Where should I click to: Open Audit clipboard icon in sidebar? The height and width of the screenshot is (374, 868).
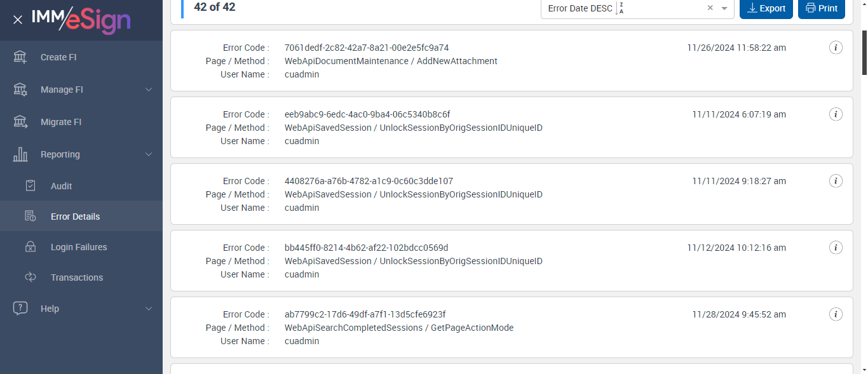31,186
